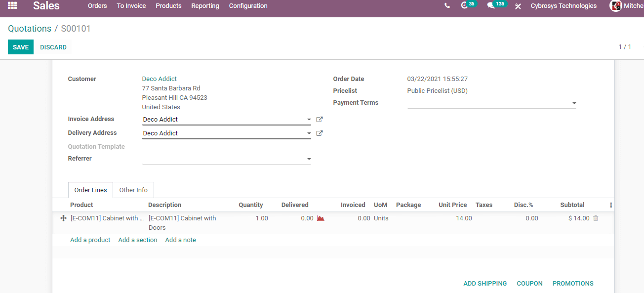Click unit price cell 14.00
Image resolution: width=644 pixels, height=293 pixels.
(x=464, y=218)
